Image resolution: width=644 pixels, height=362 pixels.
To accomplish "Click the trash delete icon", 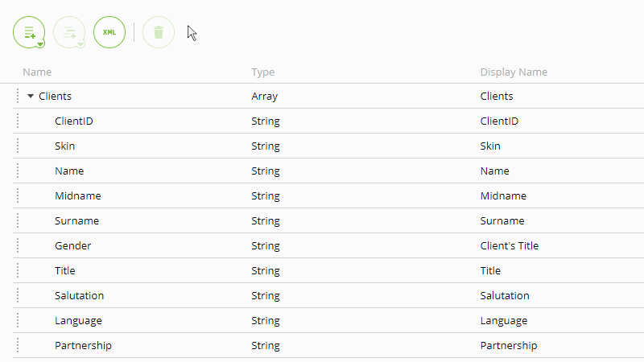I will click(x=159, y=32).
